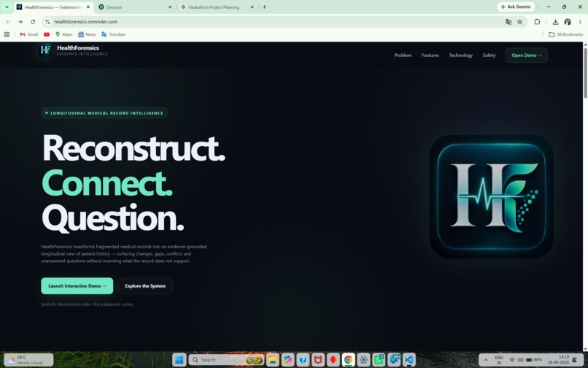Click the HealthForensics brand name text
The image size is (588, 368).
tap(78, 47)
